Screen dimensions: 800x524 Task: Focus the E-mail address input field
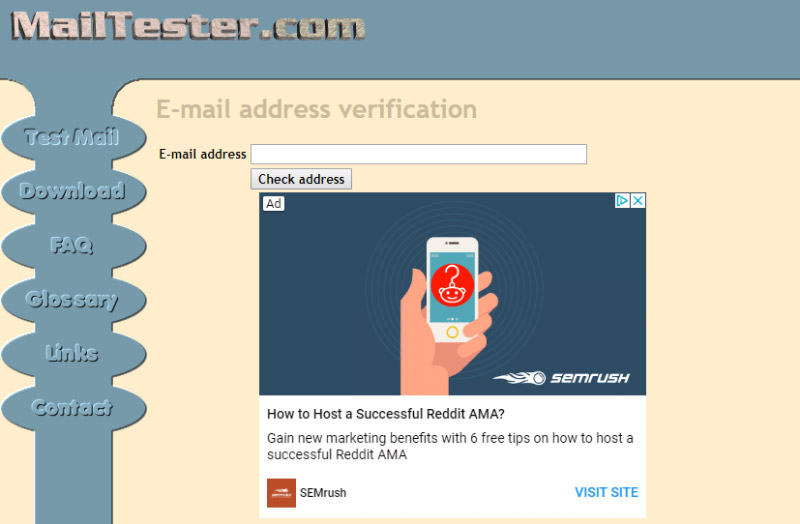pos(418,154)
